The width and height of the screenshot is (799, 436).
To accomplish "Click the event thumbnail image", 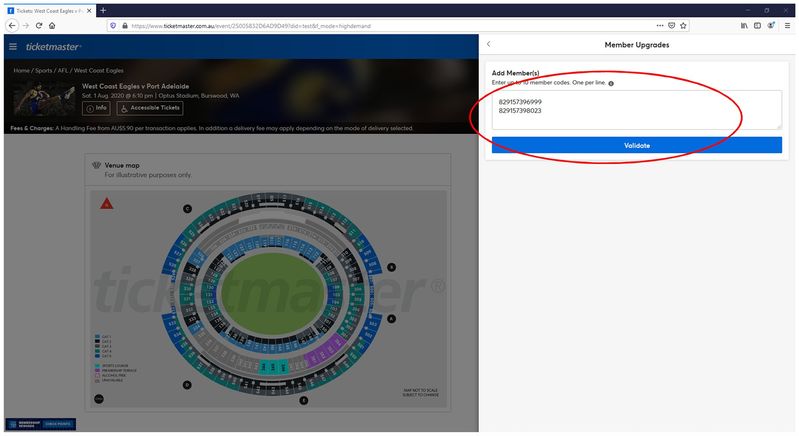I will point(44,99).
